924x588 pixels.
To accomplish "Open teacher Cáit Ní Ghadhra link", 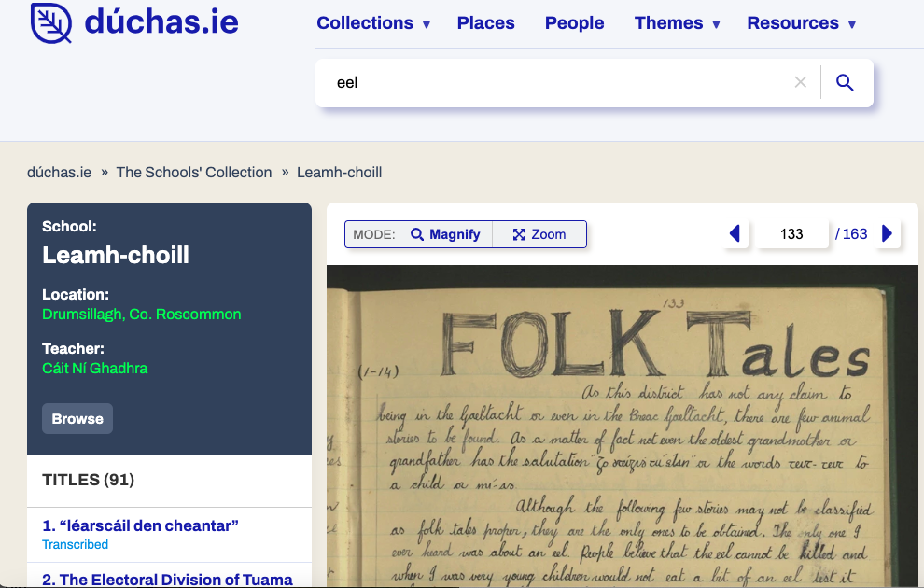I will coord(95,369).
